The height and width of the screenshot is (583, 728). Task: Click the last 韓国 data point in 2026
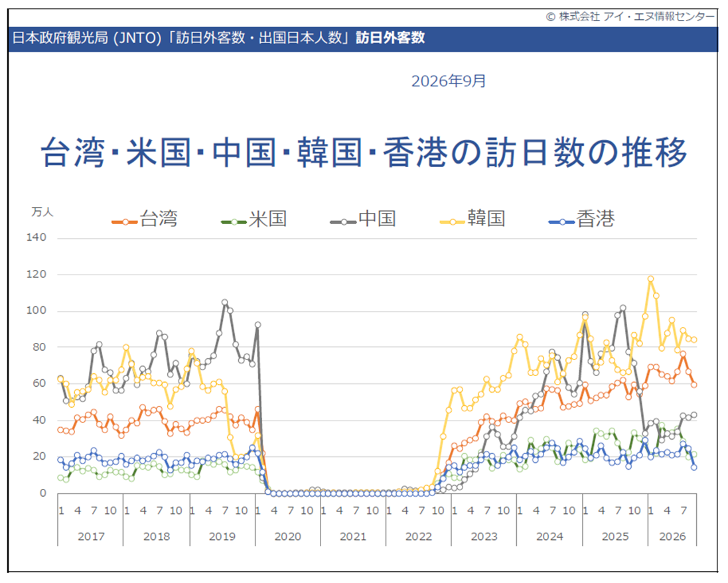pos(694,340)
